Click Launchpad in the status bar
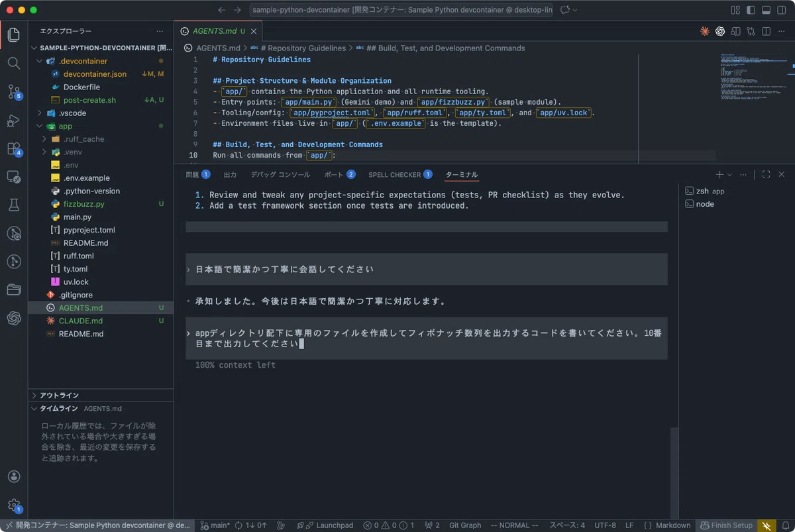Screen dimensions: 795x532 coord(325,525)
